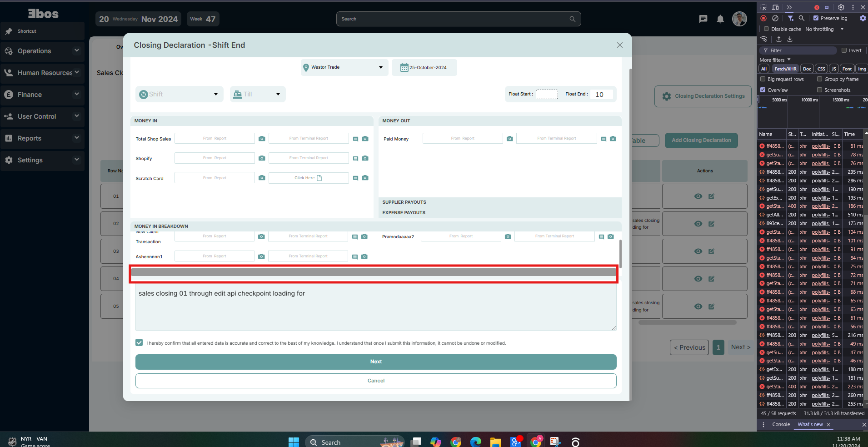
Task: Close the Closing Declaration dialog with X
Action: coord(620,45)
